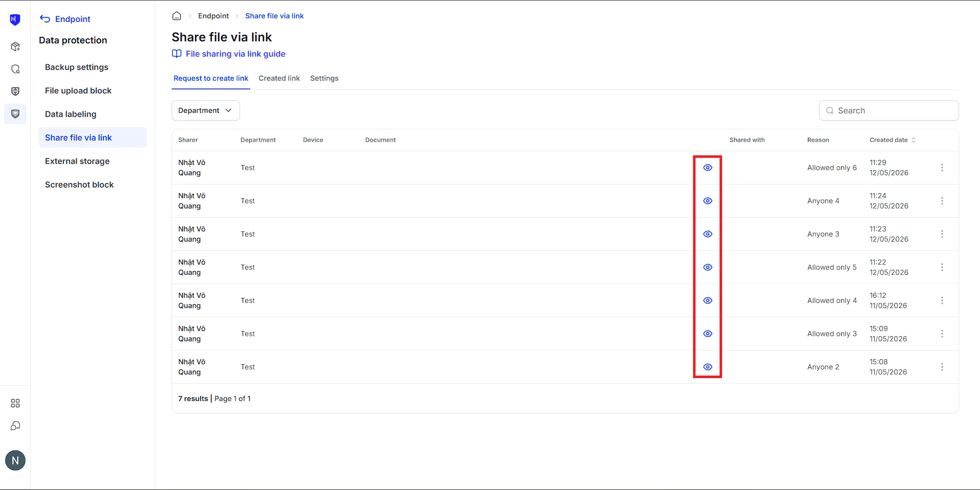The height and width of the screenshot is (490, 980).
Task: Click the Data protection sidebar heading
Action: point(73,40)
